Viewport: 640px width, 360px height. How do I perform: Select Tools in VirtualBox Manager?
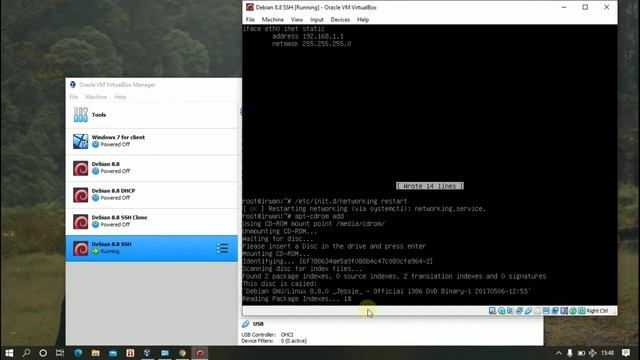(x=151, y=115)
